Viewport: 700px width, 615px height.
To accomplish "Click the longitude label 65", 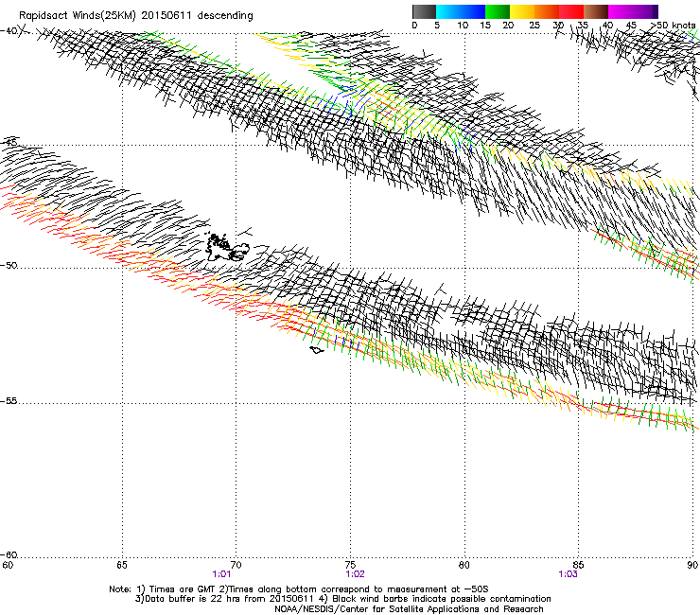I will [x=122, y=565].
